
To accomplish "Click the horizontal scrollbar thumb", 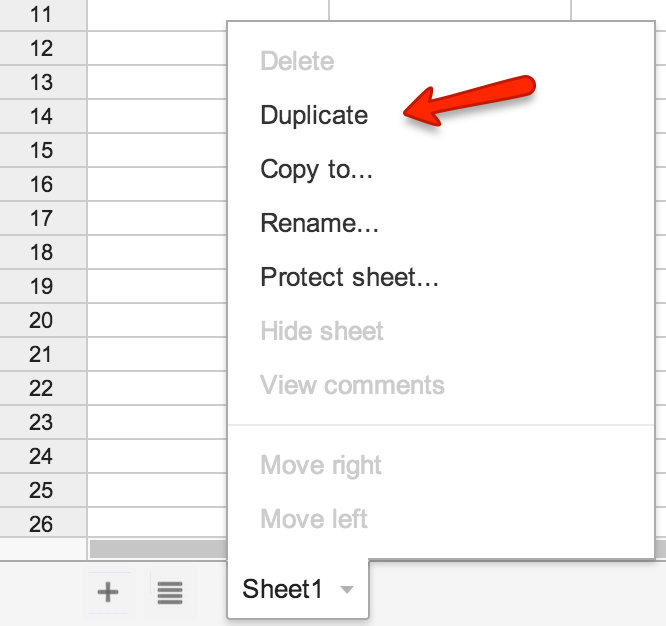I will (x=158, y=549).
